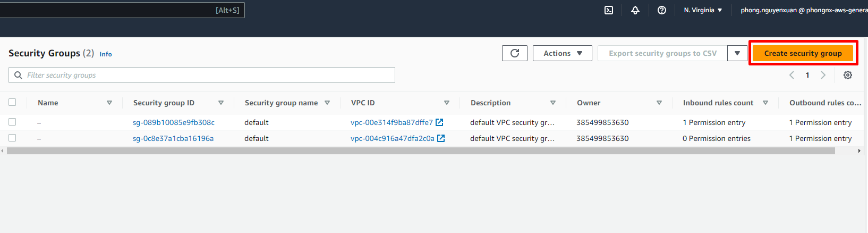The height and width of the screenshot is (233, 868).
Task: Toggle the select-all checkbox in header
Action: (x=12, y=102)
